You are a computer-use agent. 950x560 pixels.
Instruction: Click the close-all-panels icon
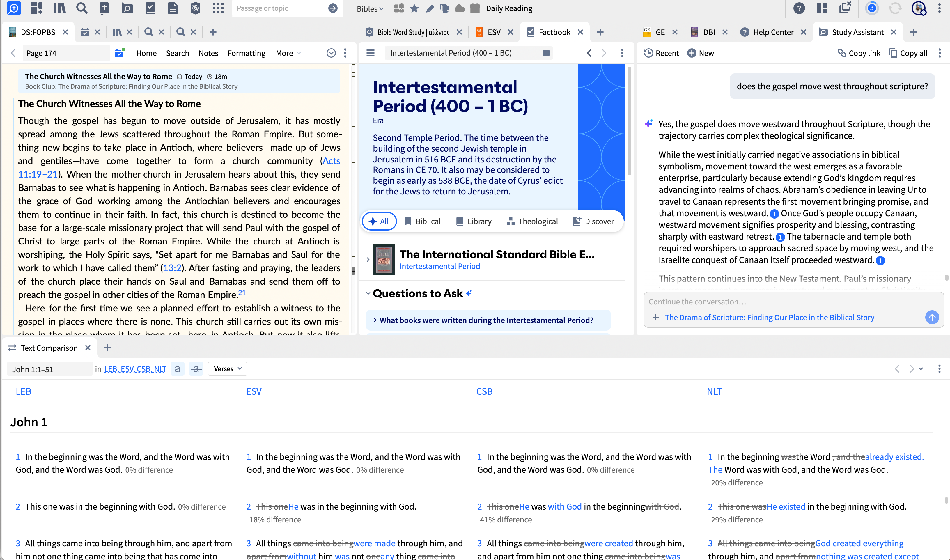[845, 7]
